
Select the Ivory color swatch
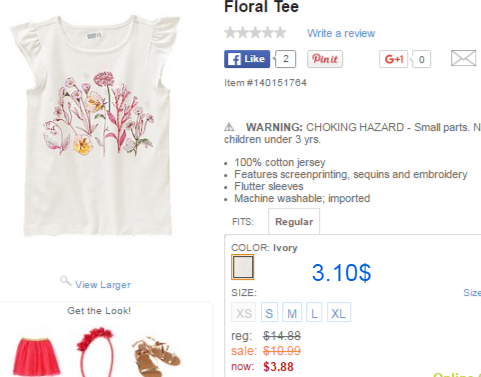[243, 267]
